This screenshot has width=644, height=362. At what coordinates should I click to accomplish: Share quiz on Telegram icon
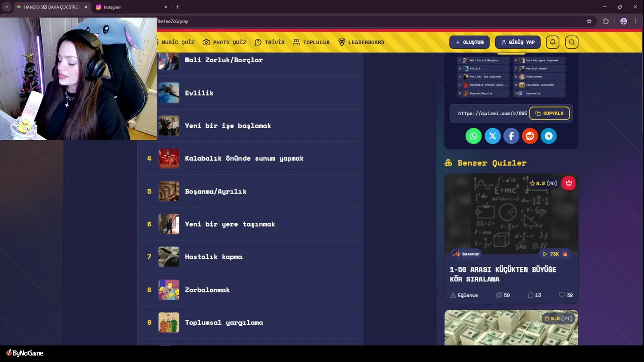click(549, 136)
